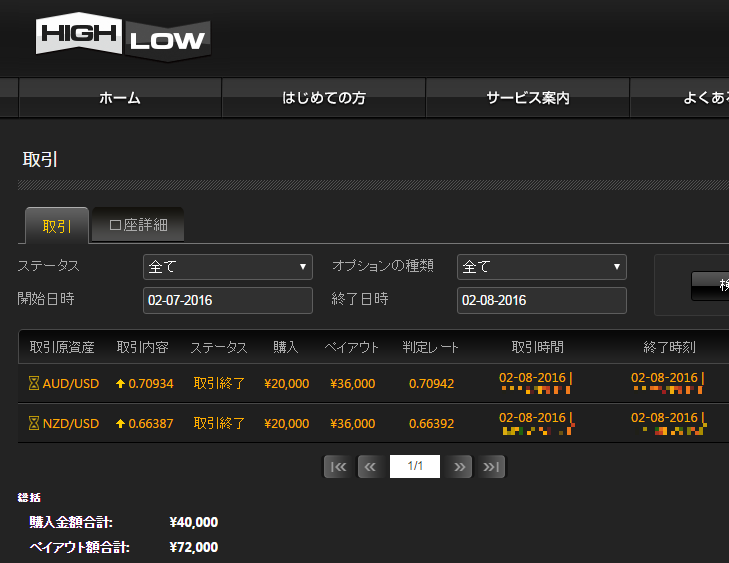This screenshot has height=563, width=729.
Task: Click the HighLow logo
Action: (123, 37)
